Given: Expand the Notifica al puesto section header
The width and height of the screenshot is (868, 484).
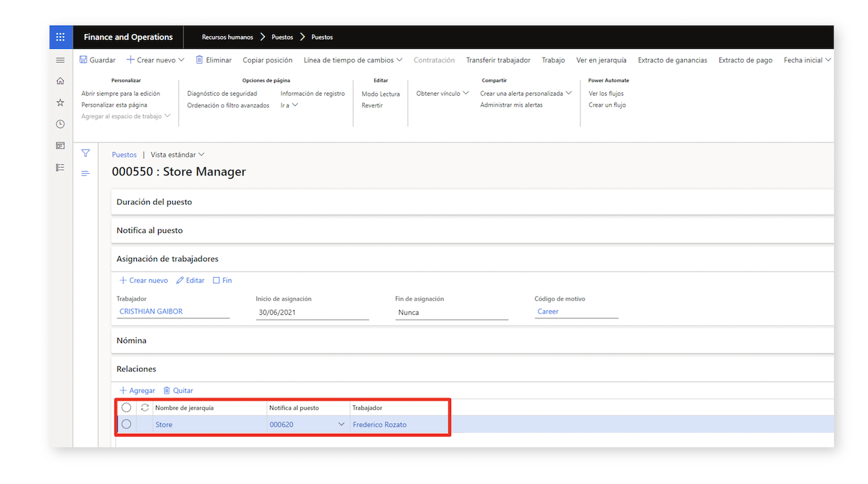Looking at the screenshot, I should 472,231.
